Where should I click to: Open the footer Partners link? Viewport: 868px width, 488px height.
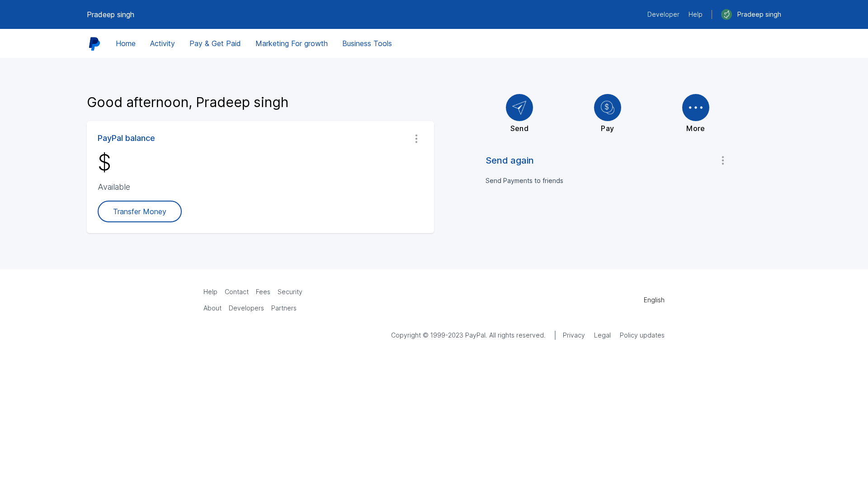284,308
